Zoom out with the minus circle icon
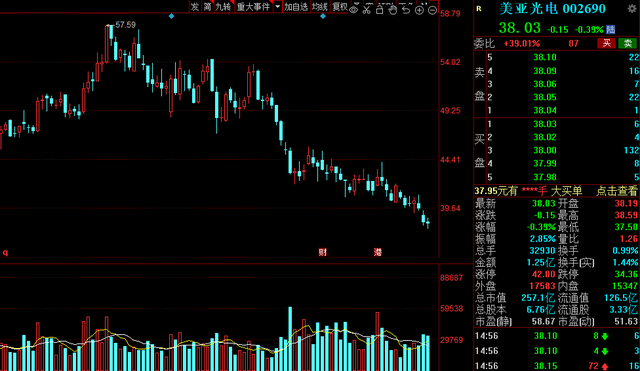640x371 pixels. pyautogui.click(x=432, y=10)
